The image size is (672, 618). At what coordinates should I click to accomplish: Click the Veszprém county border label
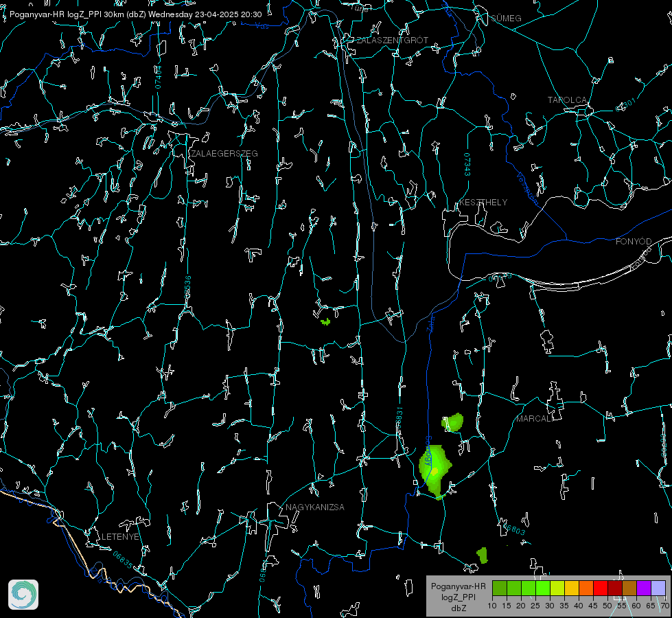527,188
